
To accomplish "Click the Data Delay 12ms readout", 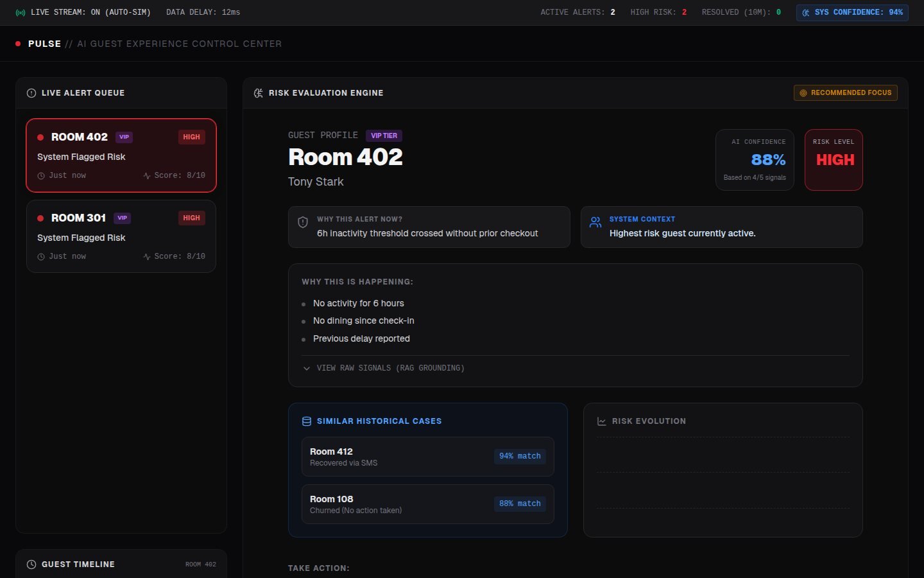I will (x=203, y=12).
